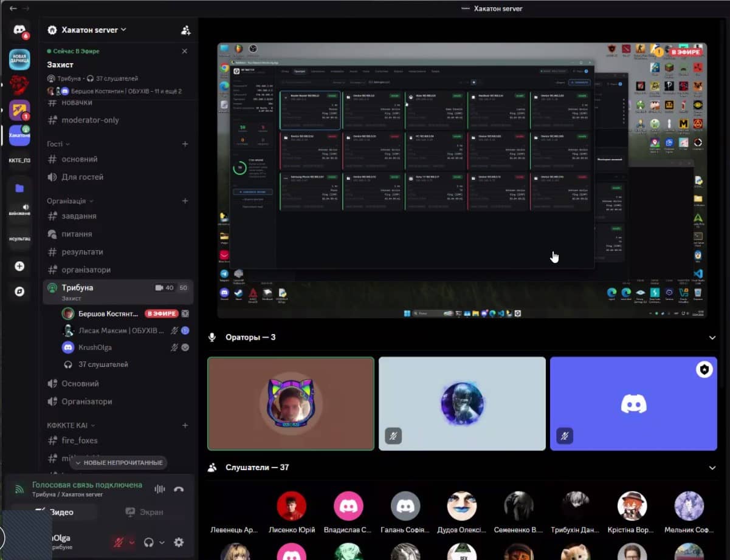Collapse the Ораторы — 3 section

point(712,337)
